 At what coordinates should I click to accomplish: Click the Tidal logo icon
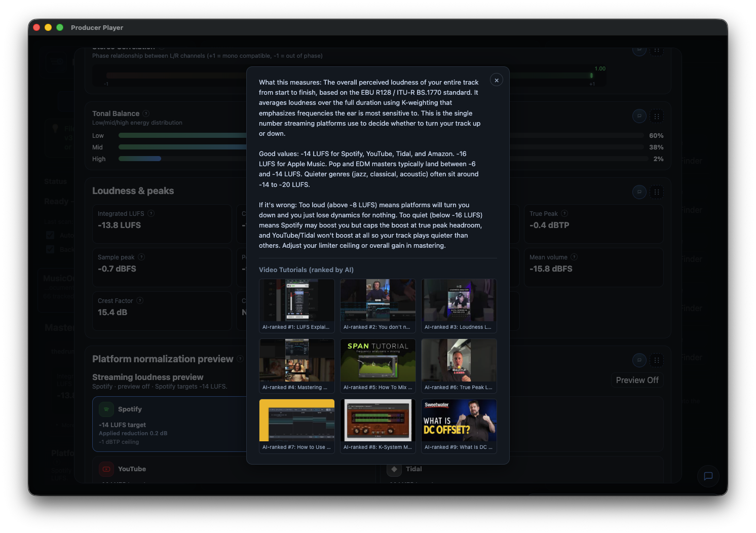(394, 469)
